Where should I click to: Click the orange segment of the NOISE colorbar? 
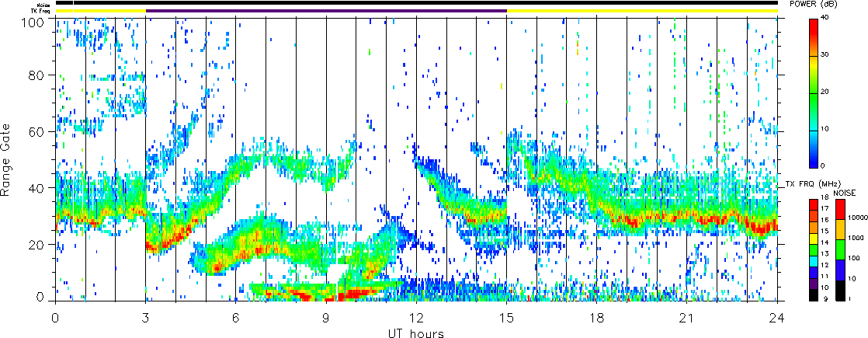coord(840,229)
